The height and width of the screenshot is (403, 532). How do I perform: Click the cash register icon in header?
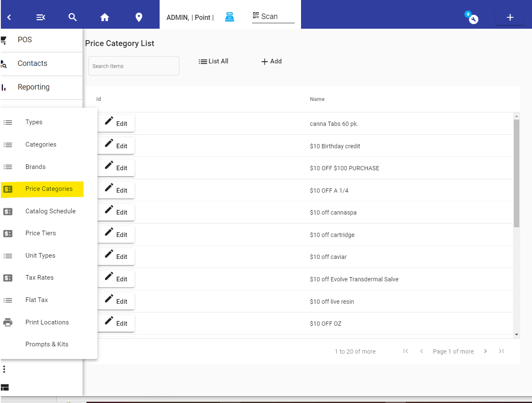click(230, 17)
